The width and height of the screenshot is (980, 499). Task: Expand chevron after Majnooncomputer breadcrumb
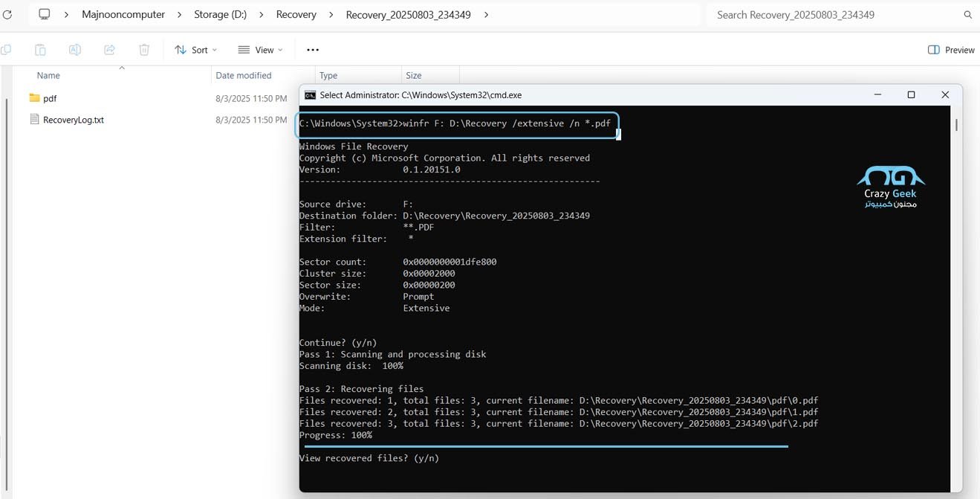tap(180, 15)
